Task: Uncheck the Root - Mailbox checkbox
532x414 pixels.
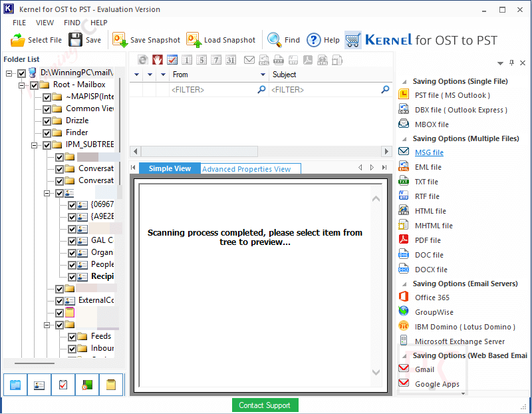Action: pos(35,85)
